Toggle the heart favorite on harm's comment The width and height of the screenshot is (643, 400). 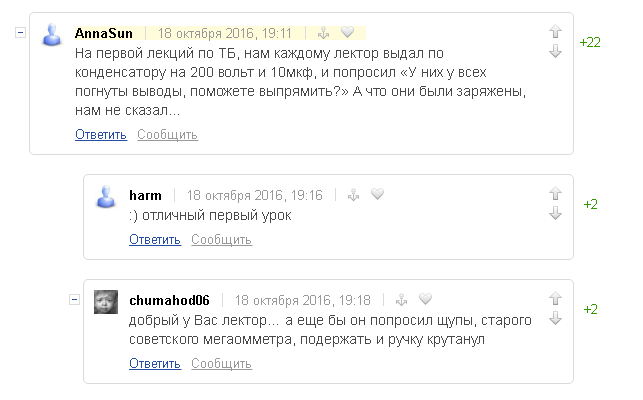click(x=377, y=194)
